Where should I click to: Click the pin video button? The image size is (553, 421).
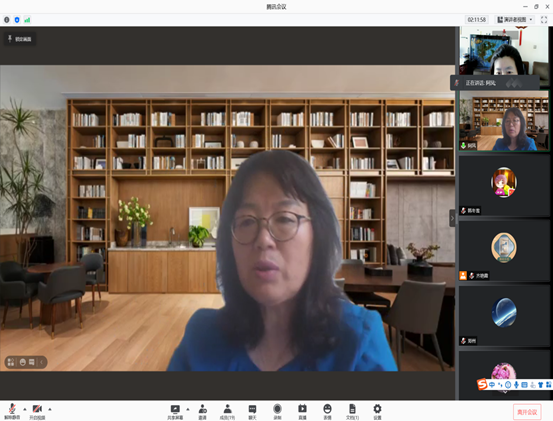click(x=20, y=39)
